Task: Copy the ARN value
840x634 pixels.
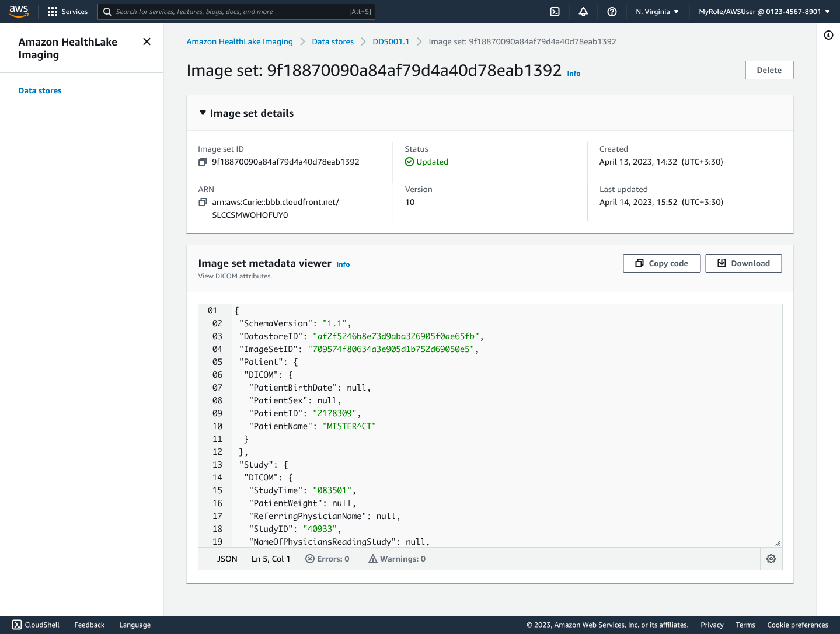Action: pos(203,202)
